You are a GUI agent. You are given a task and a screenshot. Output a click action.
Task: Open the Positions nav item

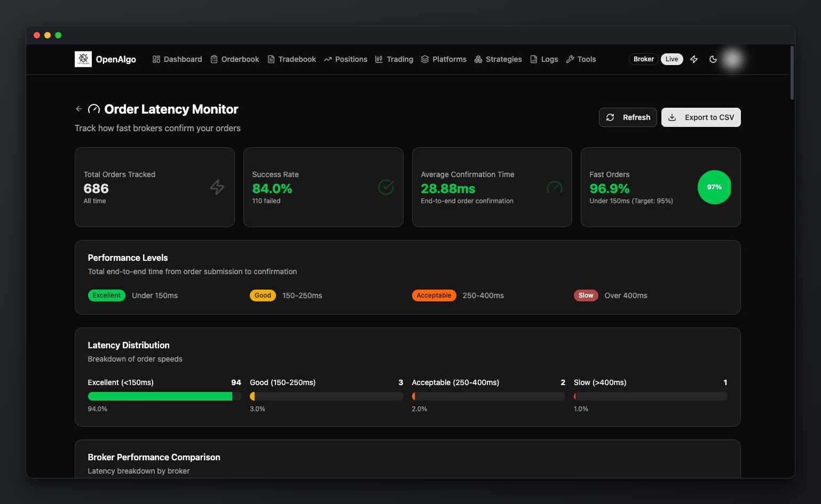(345, 59)
